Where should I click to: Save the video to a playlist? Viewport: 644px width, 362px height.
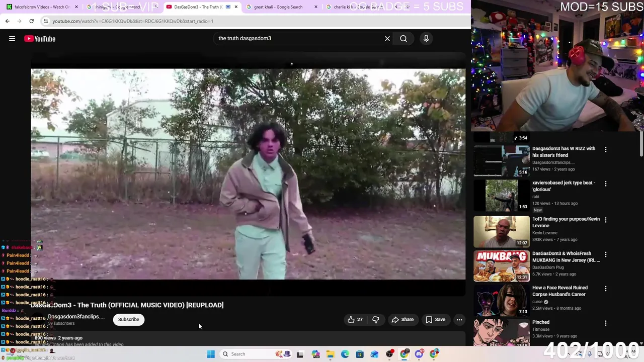(x=436, y=320)
